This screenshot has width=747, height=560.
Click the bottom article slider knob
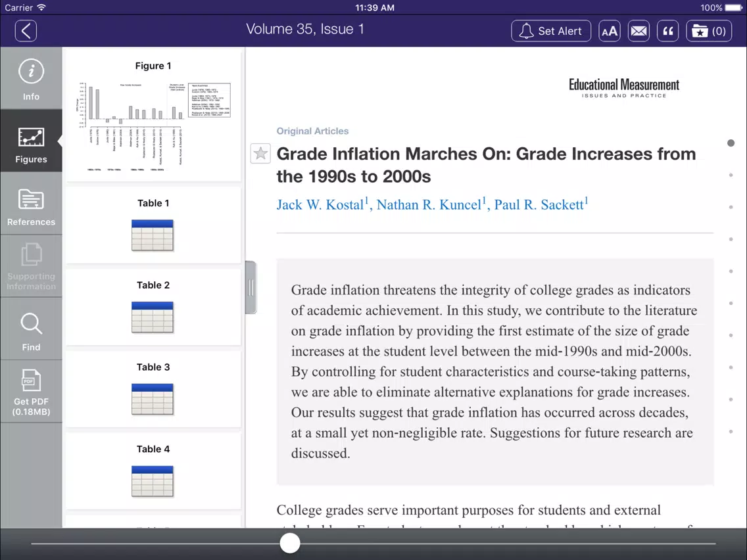[x=289, y=543]
